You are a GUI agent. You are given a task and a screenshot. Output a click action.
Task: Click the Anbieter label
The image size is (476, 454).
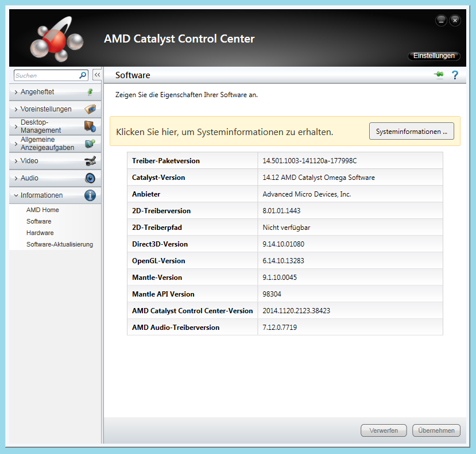point(146,194)
